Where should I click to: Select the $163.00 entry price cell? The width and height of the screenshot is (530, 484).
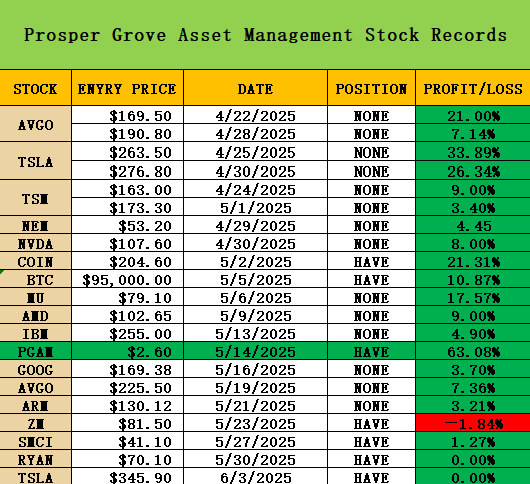pos(127,189)
